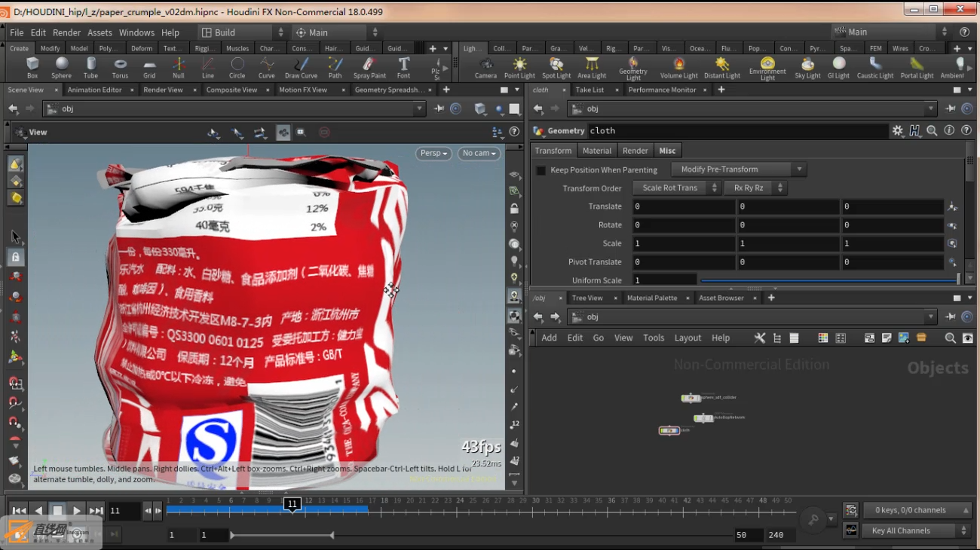Image resolution: width=980 pixels, height=550 pixels.
Task: Add a Camera from the lights shelf
Action: [x=485, y=68]
